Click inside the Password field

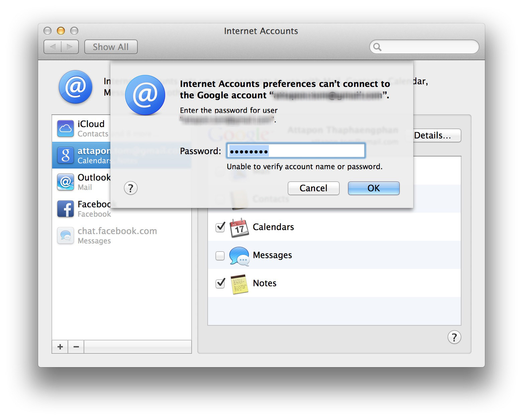point(296,151)
